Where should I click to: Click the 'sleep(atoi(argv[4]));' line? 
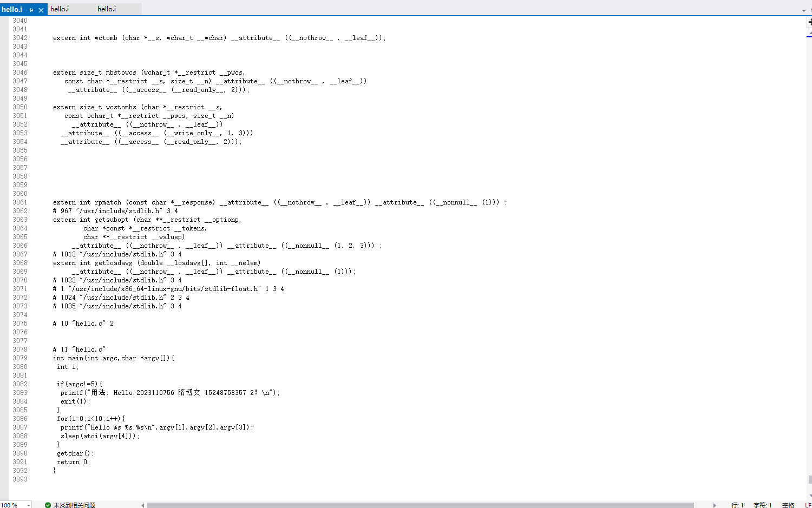(x=100, y=436)
